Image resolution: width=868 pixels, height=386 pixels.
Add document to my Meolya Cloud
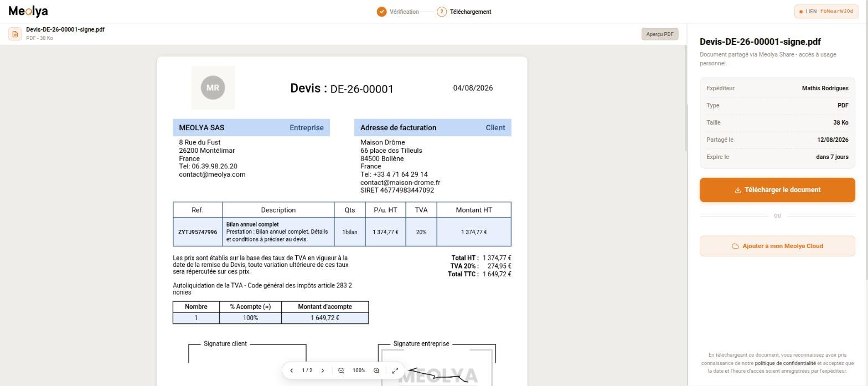(777, 246)
